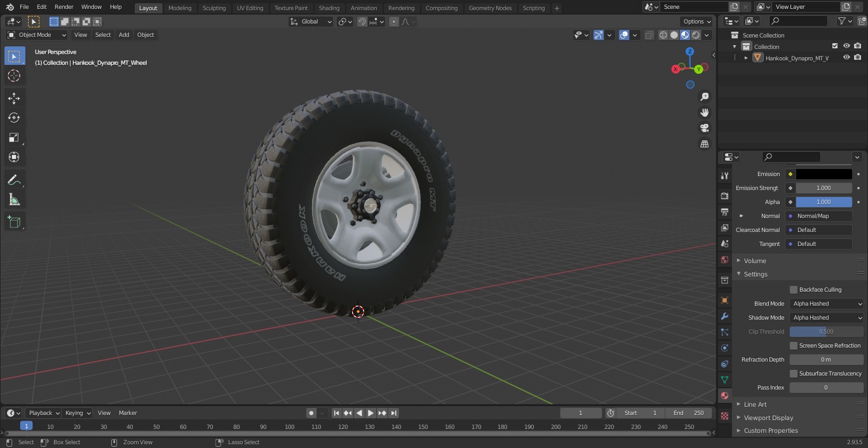Open the Keying popover

click(78, 413)
